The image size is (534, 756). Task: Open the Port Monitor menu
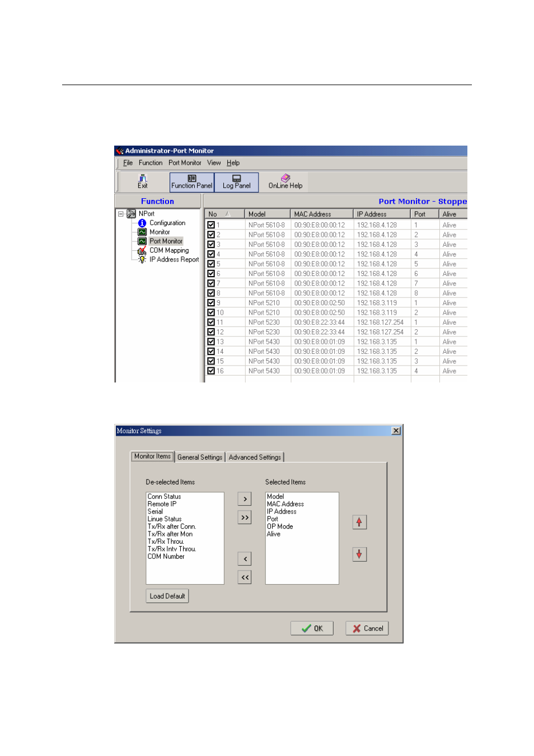point(185,163)
